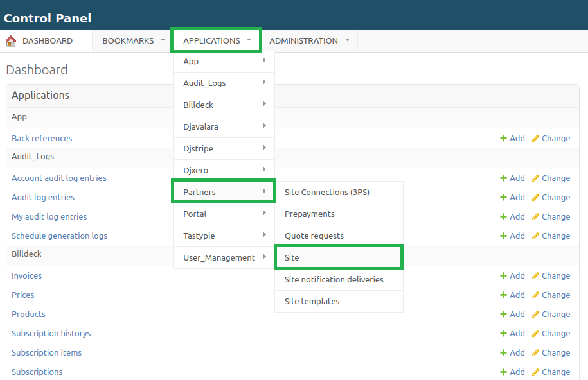Click the pencil Change icon for Products

click(x=535, y=315)
